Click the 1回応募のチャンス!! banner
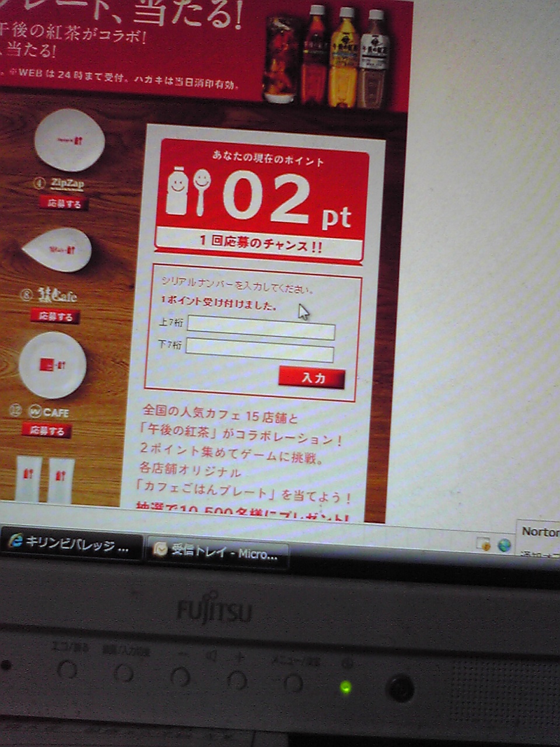This screenshot has height=747, width=560. pos(260,244)
